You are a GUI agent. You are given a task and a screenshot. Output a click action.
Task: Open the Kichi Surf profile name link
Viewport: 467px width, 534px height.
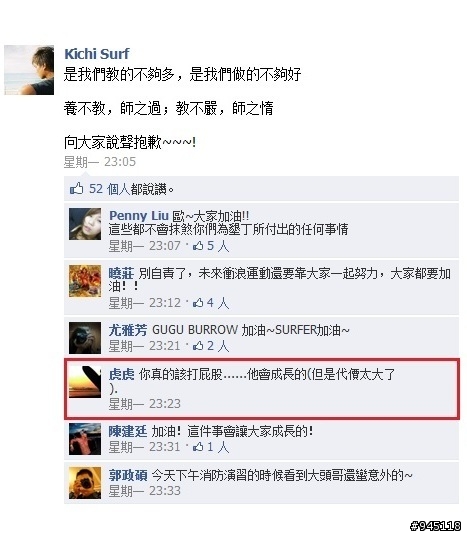click(x=97, y=54)
